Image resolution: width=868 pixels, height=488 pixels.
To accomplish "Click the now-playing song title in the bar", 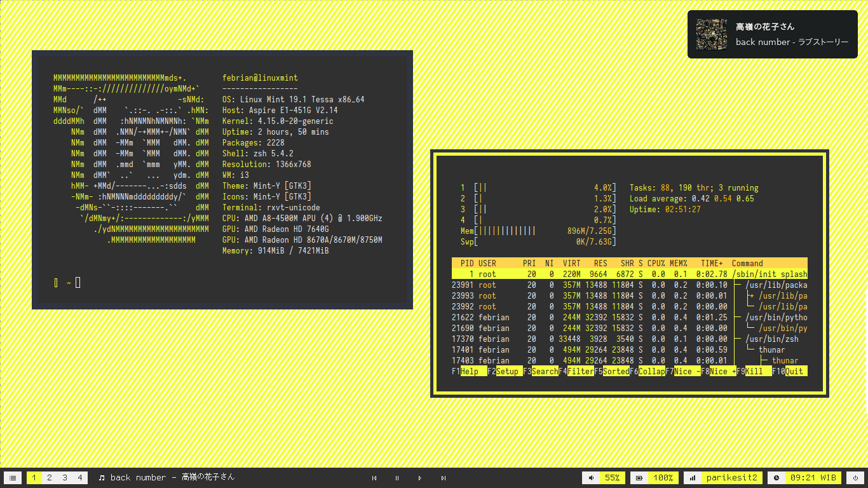I will [172, 478].
